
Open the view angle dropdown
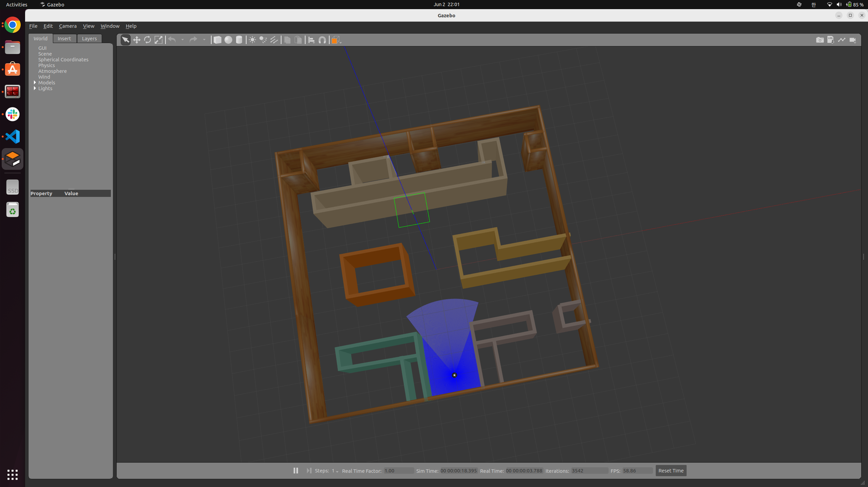[x=336, y=40]
